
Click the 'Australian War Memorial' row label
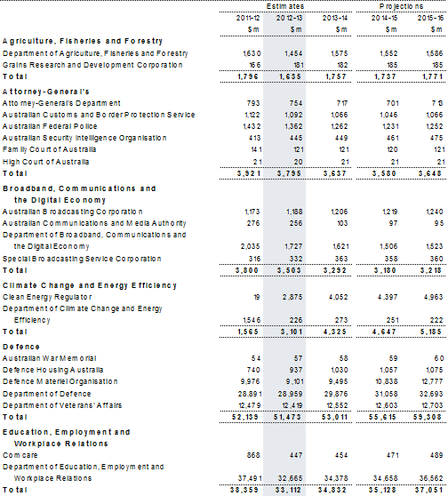tap(50, 358)
